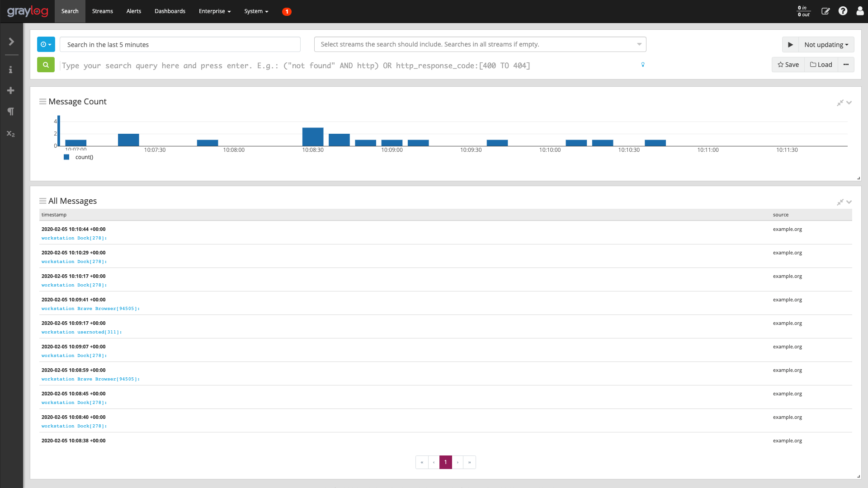The image size is (868, 488).
Task: Toggle the Message Count widget focus icon
Action: click(x=840, y=103)
